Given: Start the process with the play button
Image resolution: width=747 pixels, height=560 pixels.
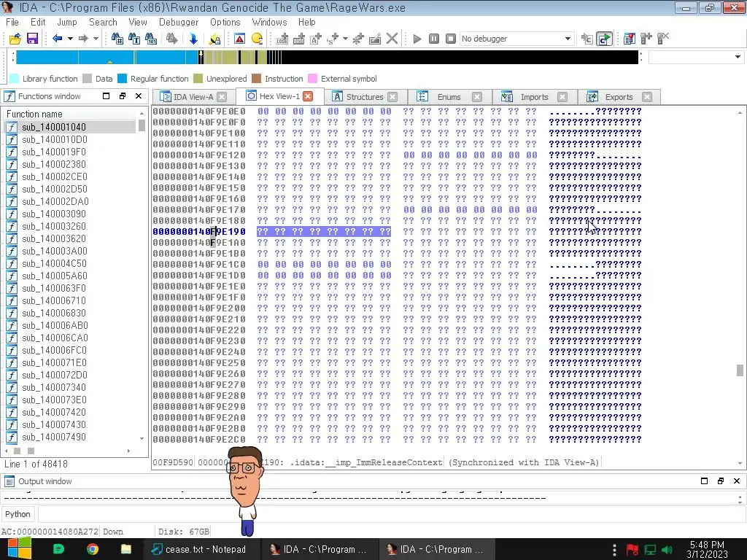Looking at the screenshot, I should click(x=417, y=39).
